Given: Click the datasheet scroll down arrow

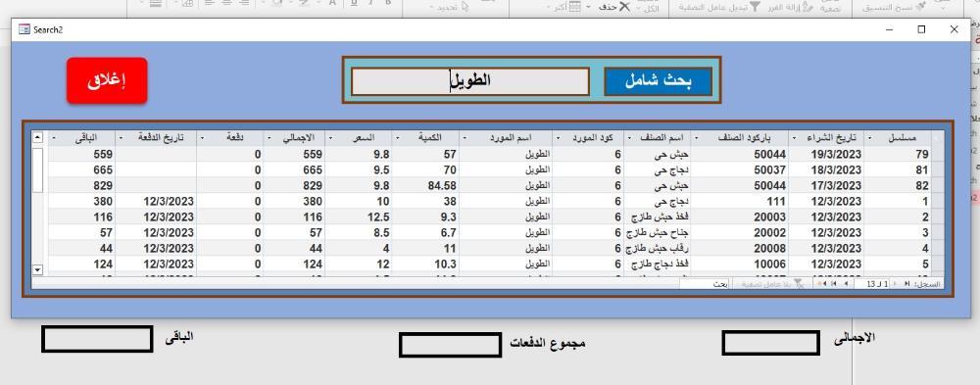Looking at the screenshot, I should (x=37, y=269).
